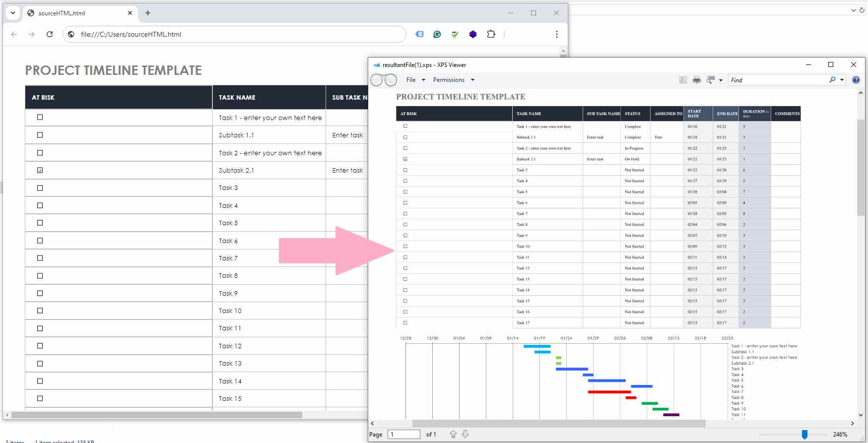The width and height of the screenshot is (868, 443).
Task: Close the sourceHTML.html tab
Action: point(130,13)
